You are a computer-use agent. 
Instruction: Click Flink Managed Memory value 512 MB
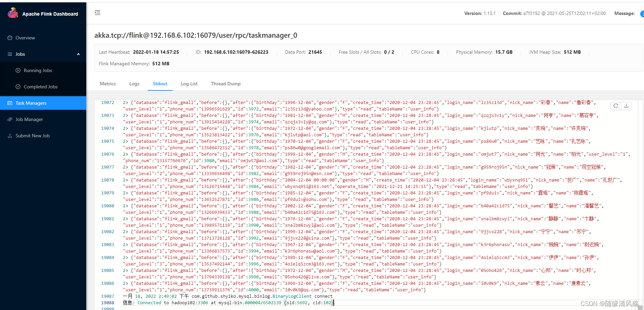click(x=161, y=64)
